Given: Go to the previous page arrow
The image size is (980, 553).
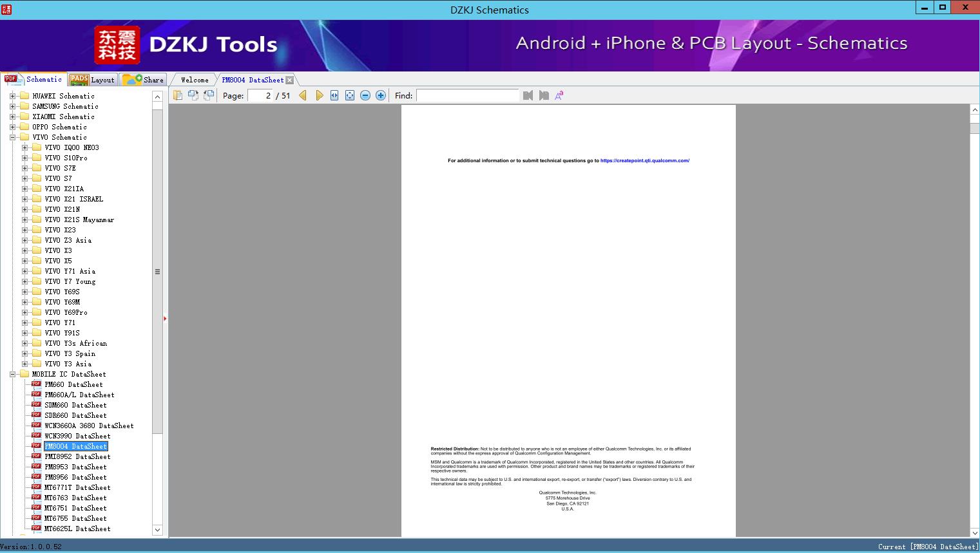Looking at the screenshot, I should tap(303, 95).
